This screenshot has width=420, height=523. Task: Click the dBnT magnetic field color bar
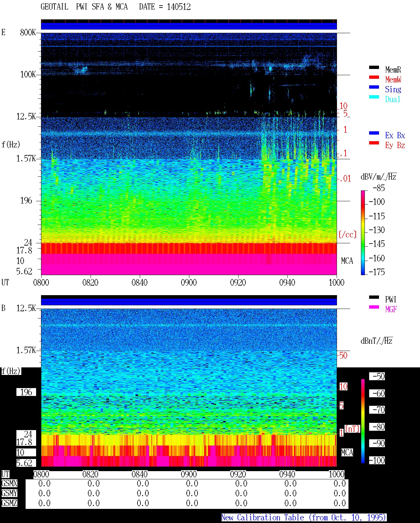click(363, 421)
